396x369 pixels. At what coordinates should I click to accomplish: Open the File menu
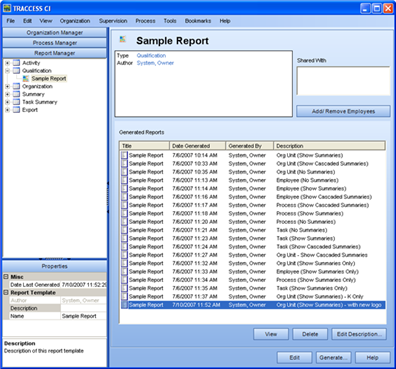pos(11,21)
